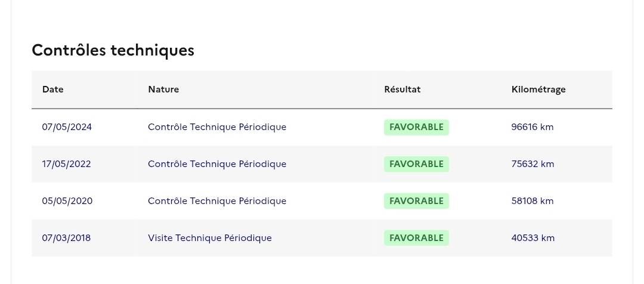
Task: Click Contrôle Technique Périodique in 2020 row
Action: 217,201
